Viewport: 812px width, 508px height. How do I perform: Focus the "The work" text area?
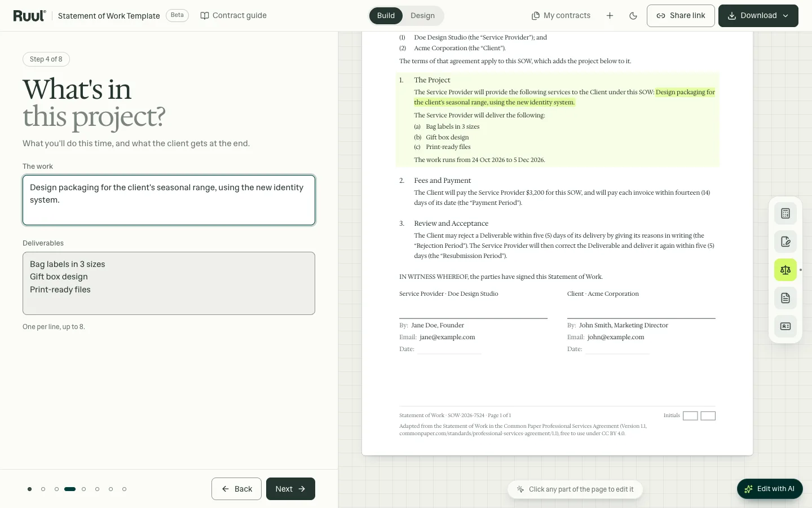(x=169, y=200)
